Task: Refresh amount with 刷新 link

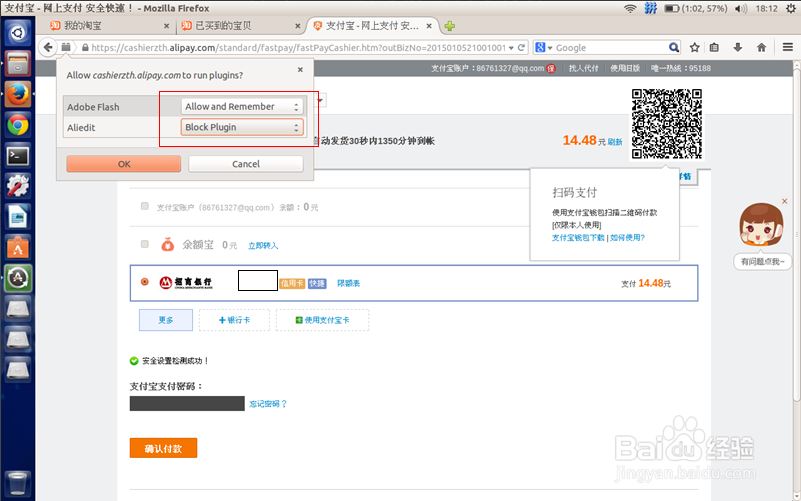Action: 615,142
